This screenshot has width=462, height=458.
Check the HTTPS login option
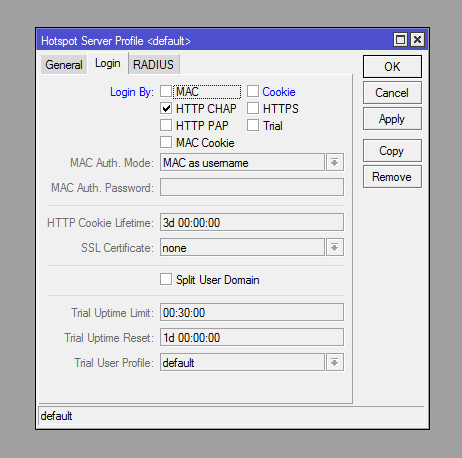(253, 108)
